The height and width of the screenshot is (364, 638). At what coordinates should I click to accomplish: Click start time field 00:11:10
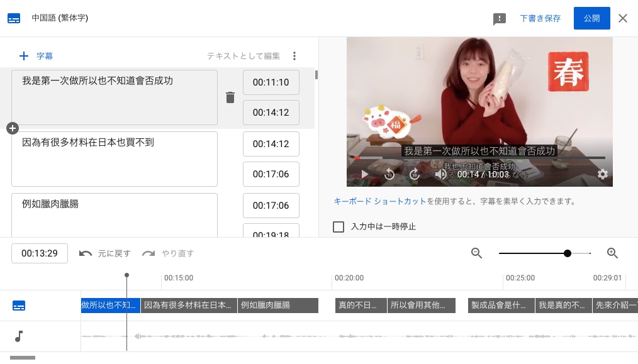coord(271,82)
